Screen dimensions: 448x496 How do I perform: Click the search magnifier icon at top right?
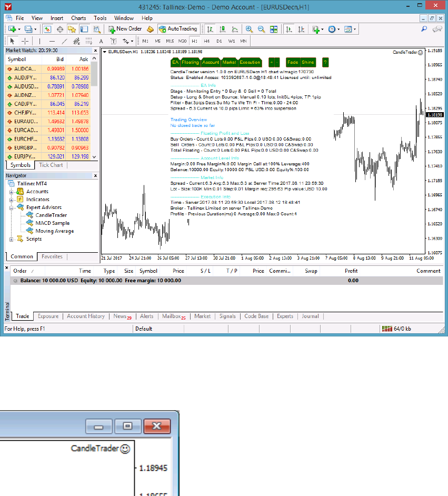click(424, 29)
